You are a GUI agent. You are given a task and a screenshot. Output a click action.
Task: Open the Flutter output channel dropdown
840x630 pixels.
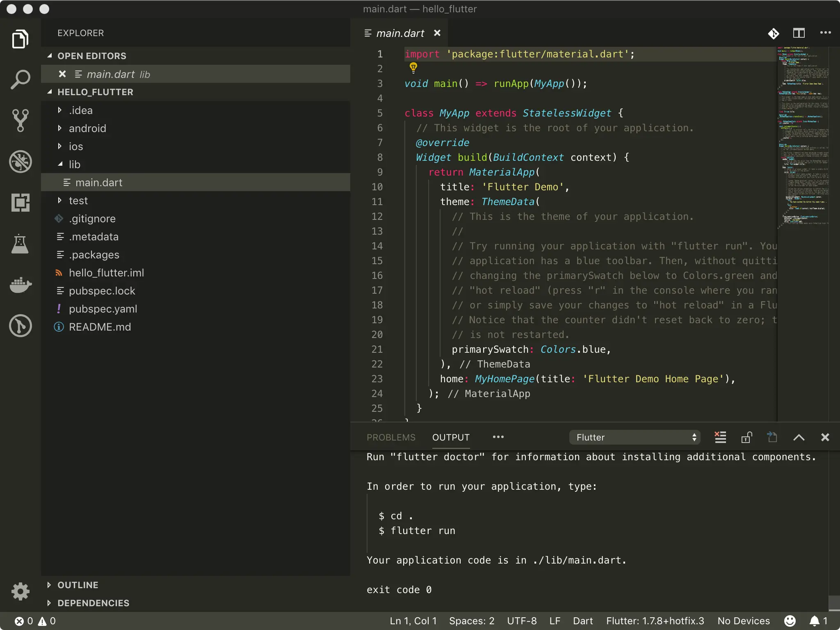point(635,437)
